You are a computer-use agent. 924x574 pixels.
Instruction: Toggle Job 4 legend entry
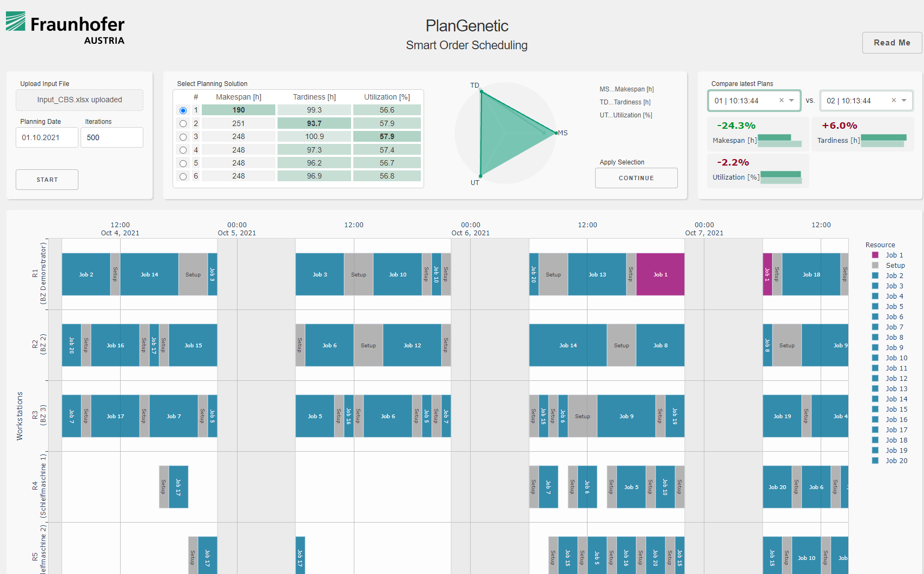tap(888, 296)
